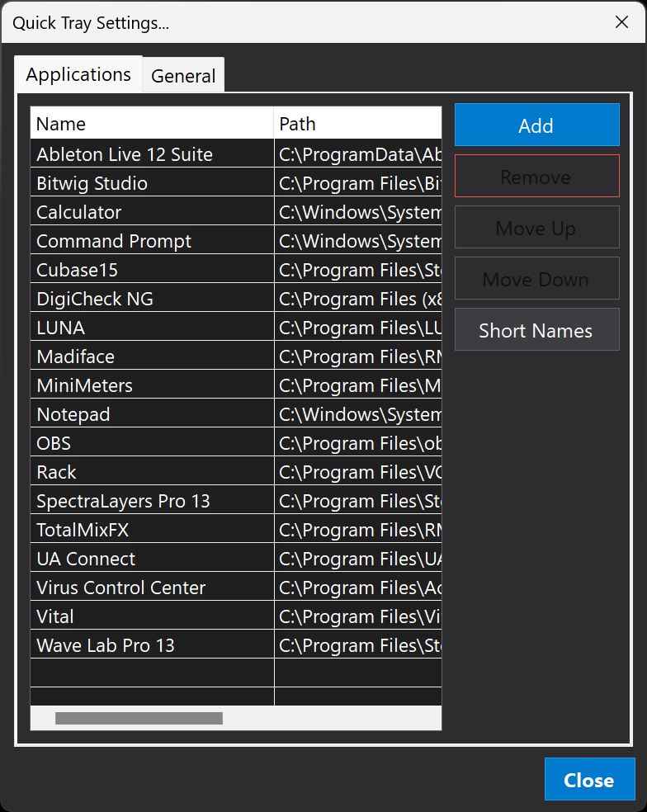Click the path cell for Command Prompt
This screenshot has width=647, height=812.
pos(358,241)
